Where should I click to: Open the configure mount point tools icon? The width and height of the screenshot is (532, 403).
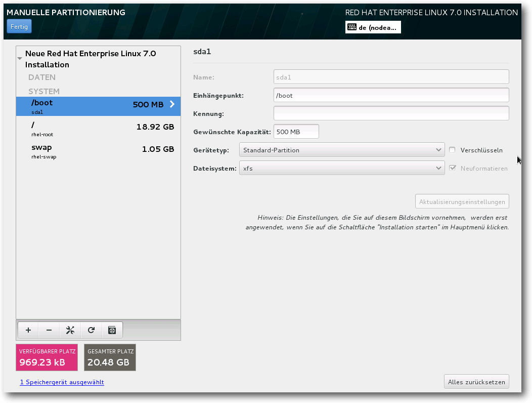(x=70, y=330)
